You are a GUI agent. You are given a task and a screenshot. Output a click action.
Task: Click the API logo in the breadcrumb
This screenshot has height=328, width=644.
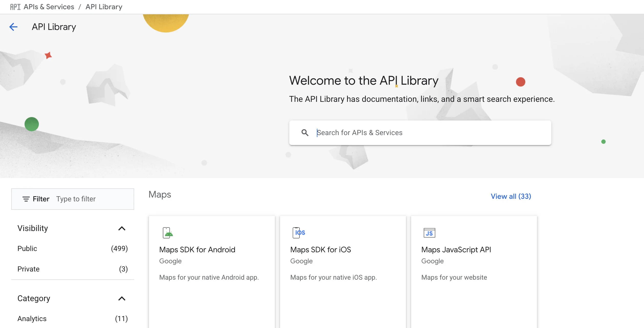tap(15, 7)
